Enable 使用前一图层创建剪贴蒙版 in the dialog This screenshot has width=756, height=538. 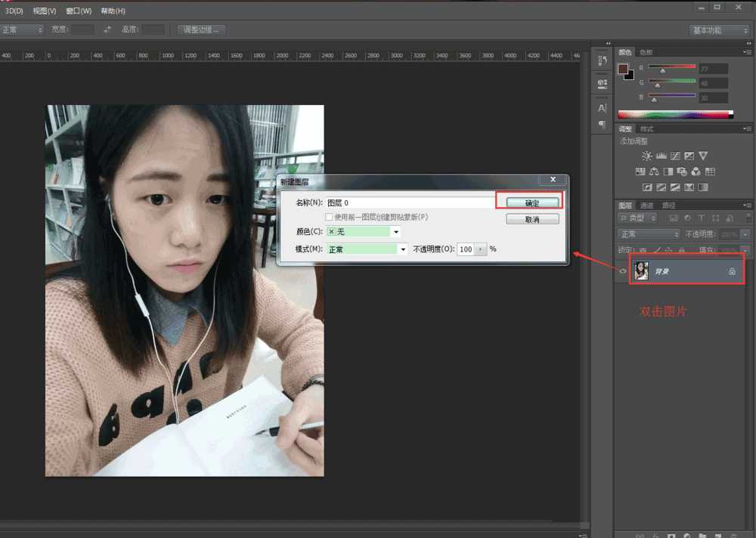(330, 217)
